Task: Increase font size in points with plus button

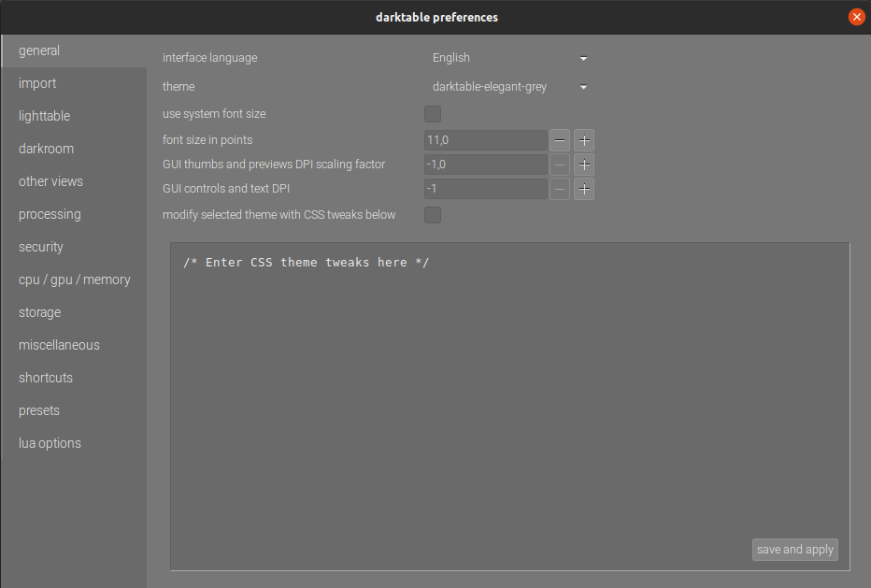Action: [584, 140]
